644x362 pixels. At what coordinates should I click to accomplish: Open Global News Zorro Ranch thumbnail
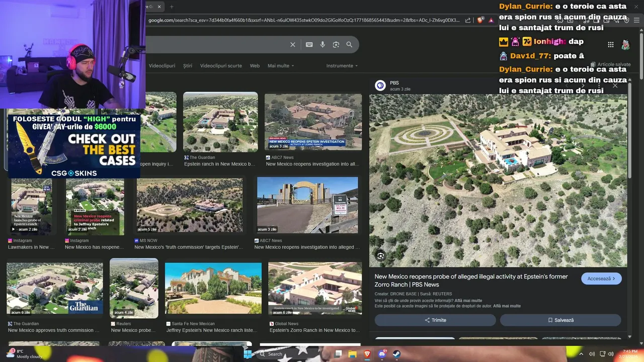point(315,288)
